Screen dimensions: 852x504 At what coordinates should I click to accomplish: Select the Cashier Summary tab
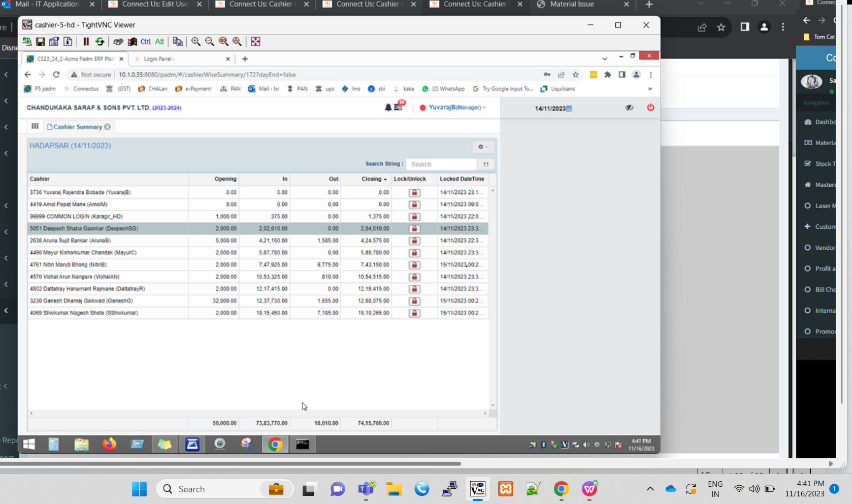[77, 127]
